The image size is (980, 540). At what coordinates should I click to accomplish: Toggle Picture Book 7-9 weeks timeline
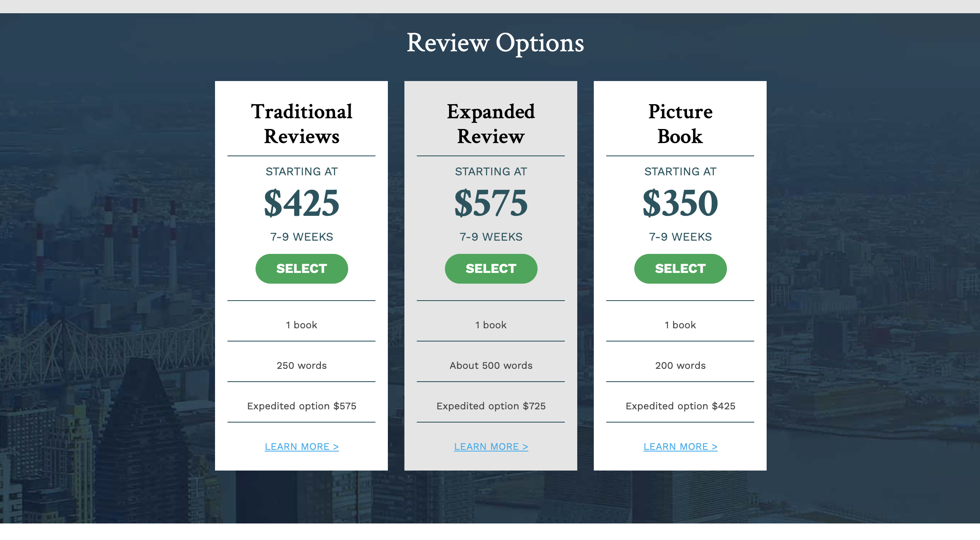[679, 237]
